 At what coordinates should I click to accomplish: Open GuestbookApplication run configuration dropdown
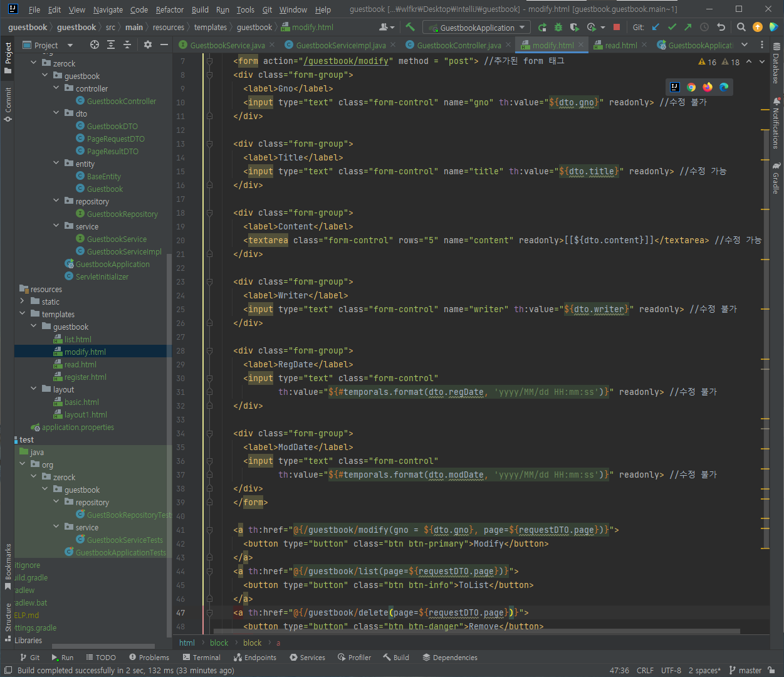pos(476,28)
